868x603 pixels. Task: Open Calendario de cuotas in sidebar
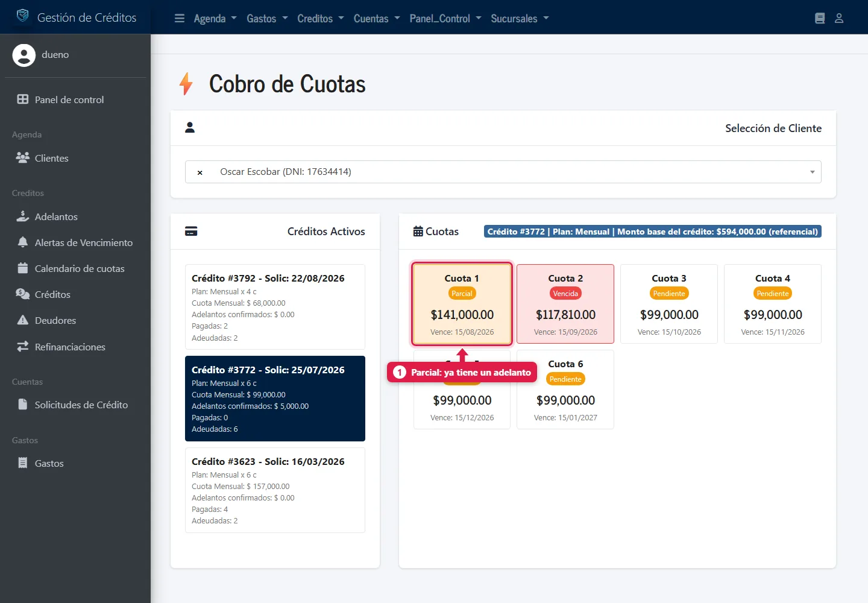[x=80, y=268]
